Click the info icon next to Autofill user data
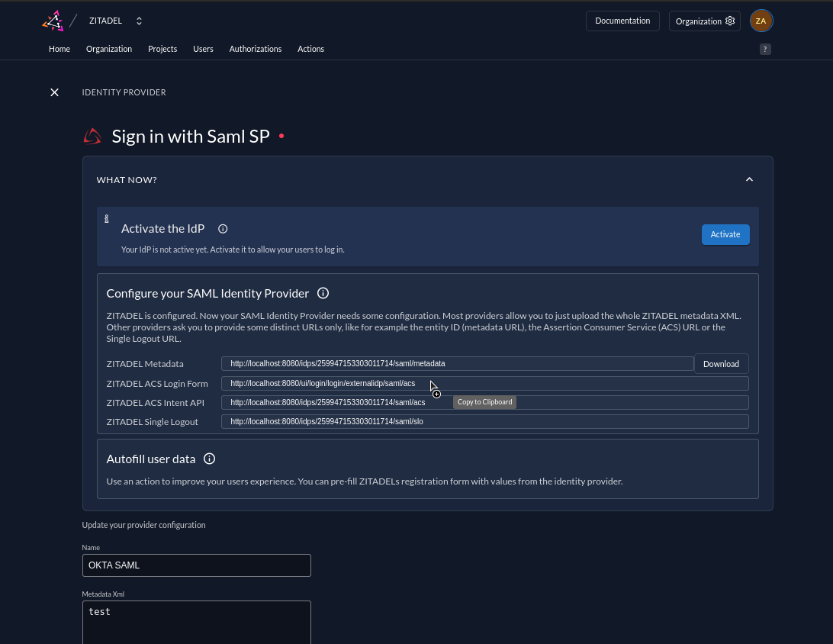The height and width of the screenshot is (644, 833). click(x=209, y=459)
